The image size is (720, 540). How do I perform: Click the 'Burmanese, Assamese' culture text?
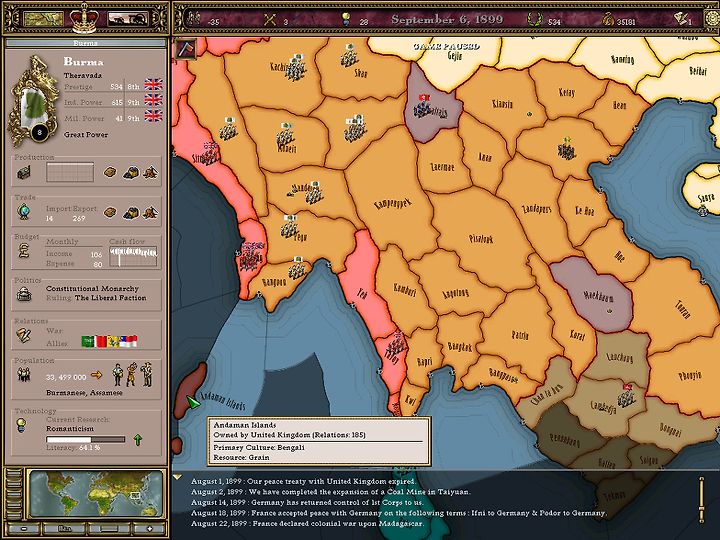pos(84,393)
